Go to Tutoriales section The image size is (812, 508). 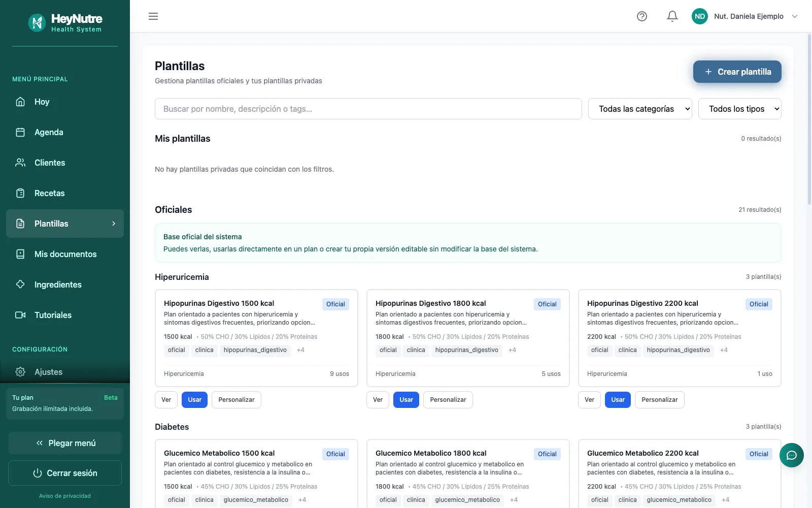(x=65, y=315)
